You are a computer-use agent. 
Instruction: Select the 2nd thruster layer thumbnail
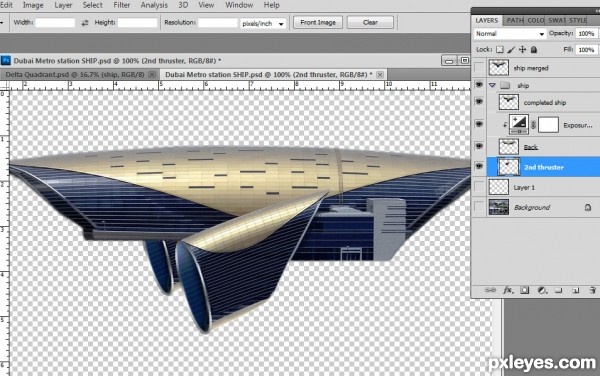[509, 167]
